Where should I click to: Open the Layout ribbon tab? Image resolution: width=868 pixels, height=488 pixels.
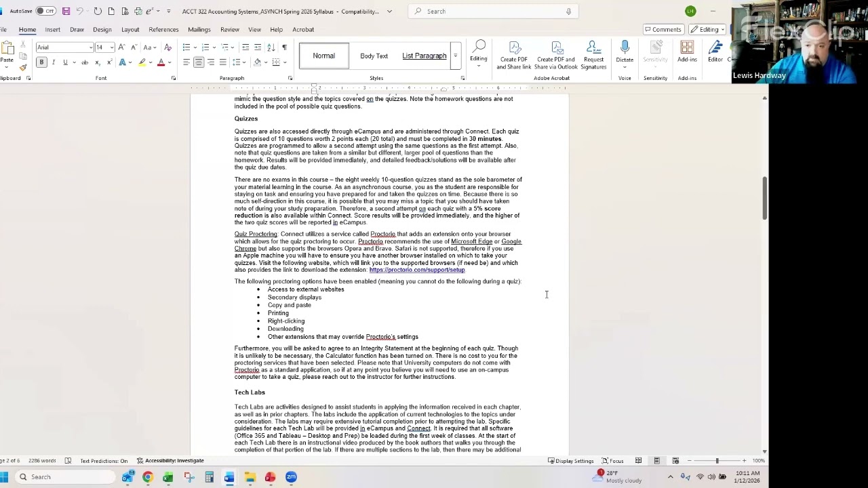tap(130, 29)
